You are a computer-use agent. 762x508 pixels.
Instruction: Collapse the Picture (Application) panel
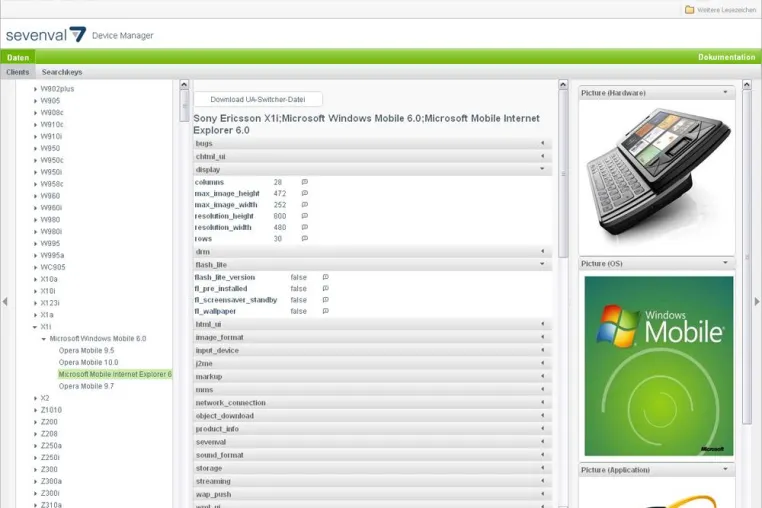pyautogui.click(x=726, y=470)
